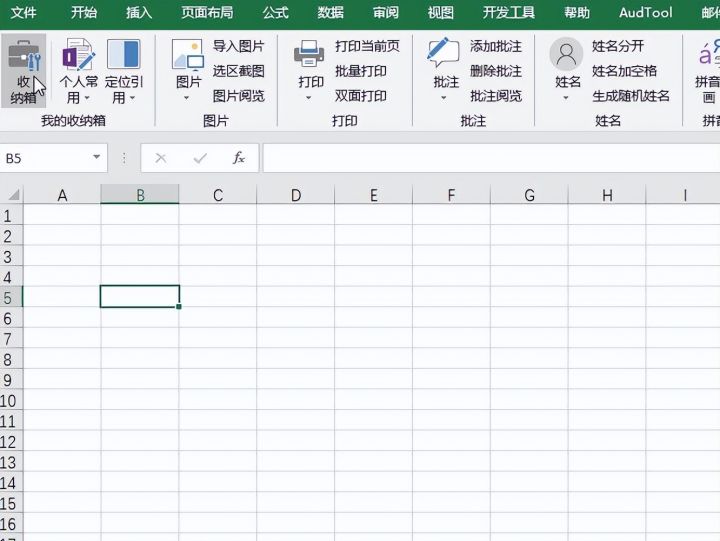Screen dimensions: 720x541
Task: Click 批量打印 button
Action: pyautogui.click(x=360, y=71)
